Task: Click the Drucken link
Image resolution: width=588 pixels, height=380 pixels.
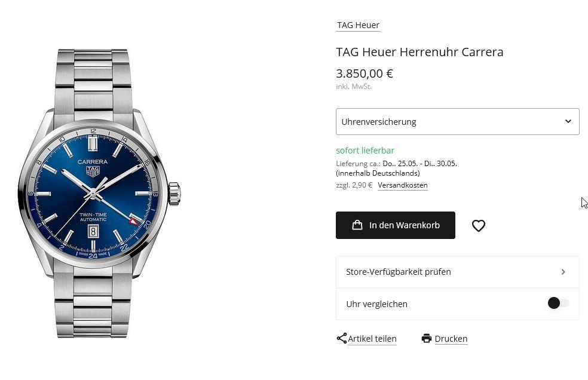Action: tap(451, 339)
